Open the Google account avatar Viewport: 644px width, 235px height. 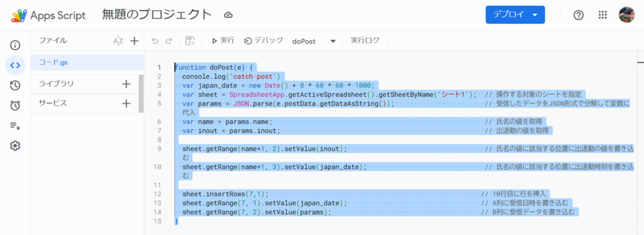627,14
